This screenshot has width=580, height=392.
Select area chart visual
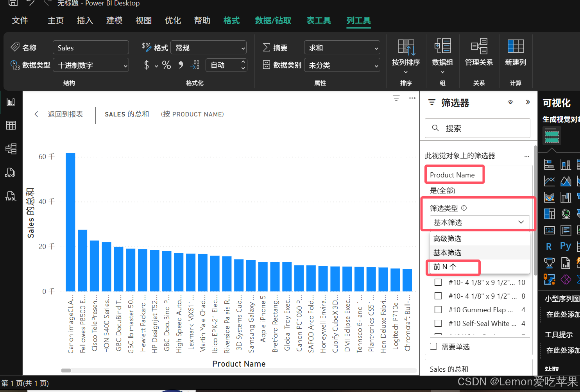(566, 181)
